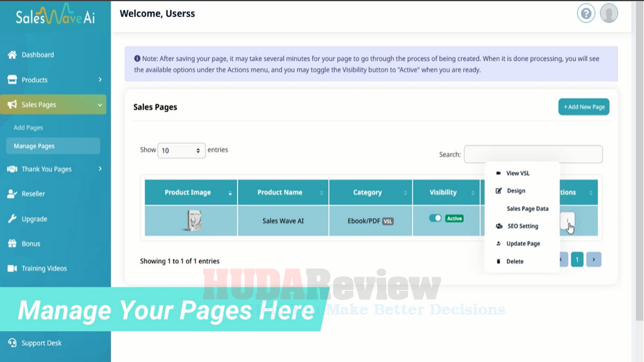644x362 pixels.
Task: Open the Show entries dropdown
Action: 181,151
